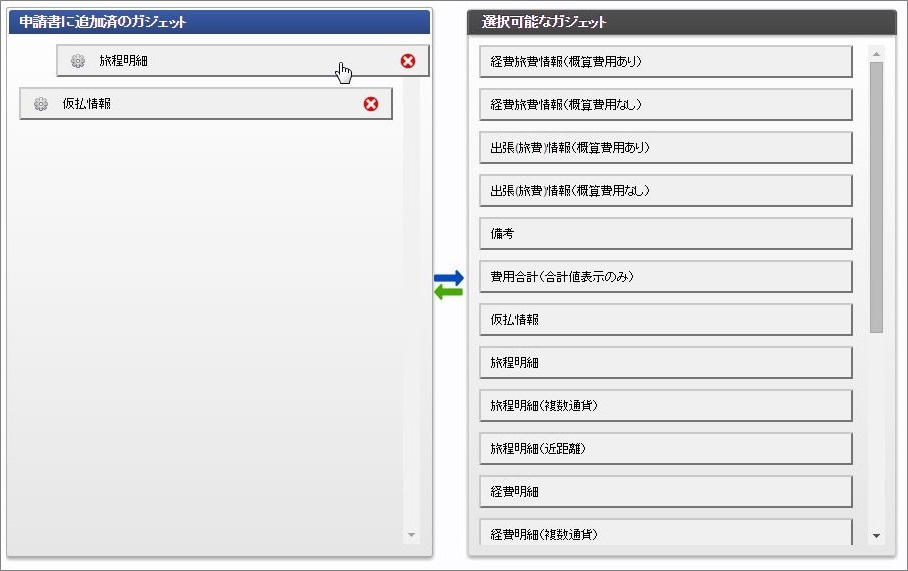Click the 旅程明細 row in added gadgets

pyautogui.click(x=243, y=61)
